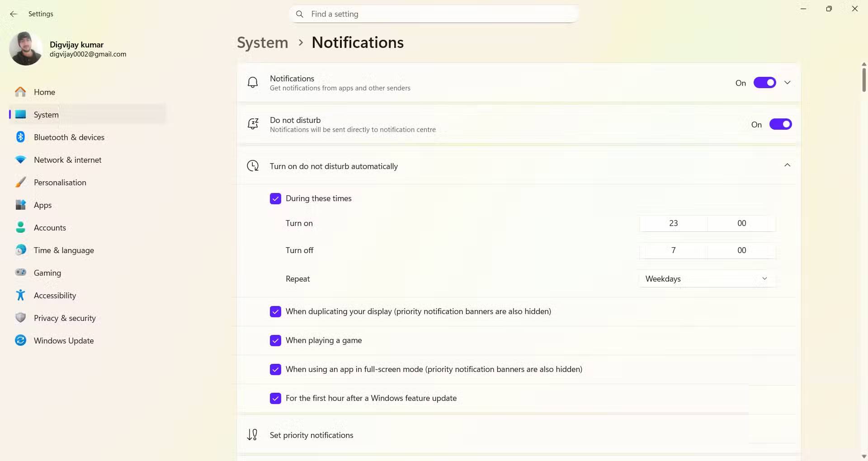Expand the Notifications section chevron

[788, 83]
